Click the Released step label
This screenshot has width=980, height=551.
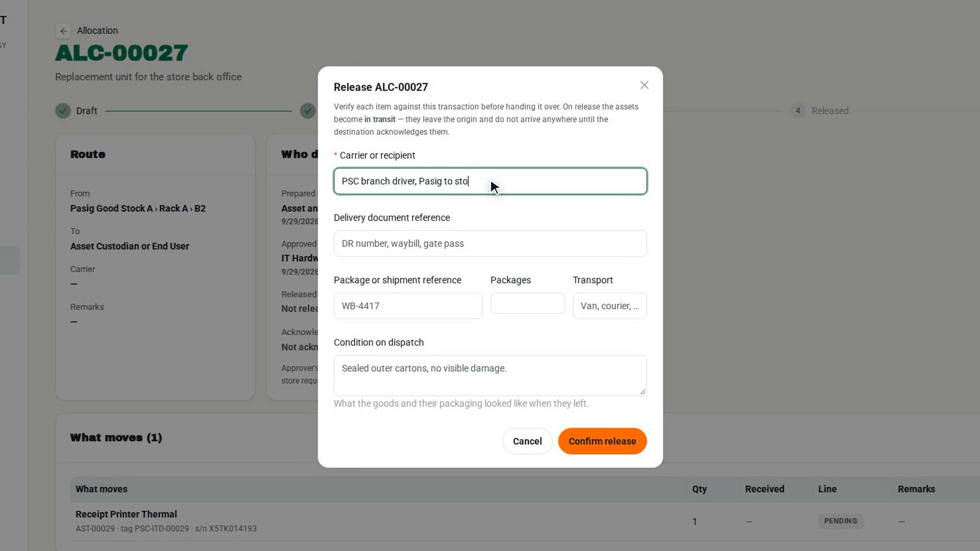[x=830, y=111]
